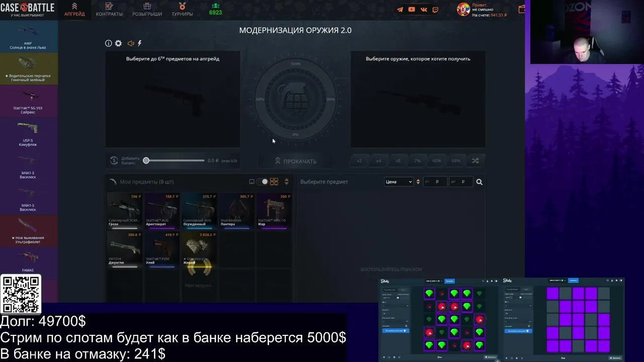644x362 pixels.
Task: Click the target weapon slot on the right panel
Action: pos(418,99)
